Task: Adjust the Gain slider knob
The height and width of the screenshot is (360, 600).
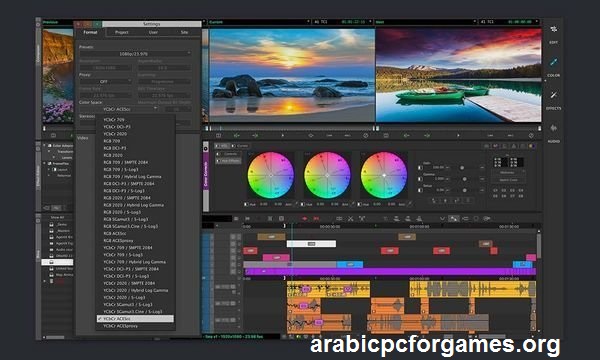Action: (x=462, y=168)
